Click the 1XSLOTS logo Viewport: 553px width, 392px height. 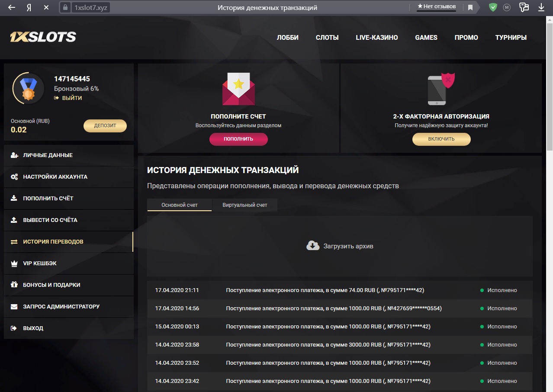point(43,37)
